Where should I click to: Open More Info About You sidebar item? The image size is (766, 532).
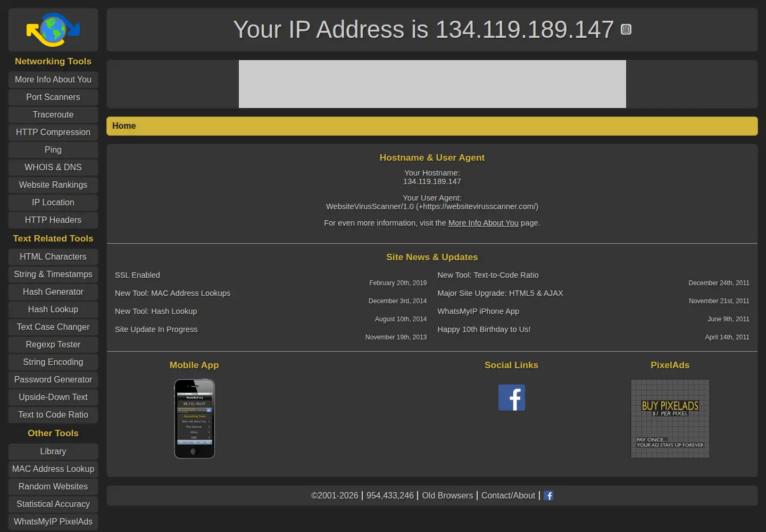[53, 79]
